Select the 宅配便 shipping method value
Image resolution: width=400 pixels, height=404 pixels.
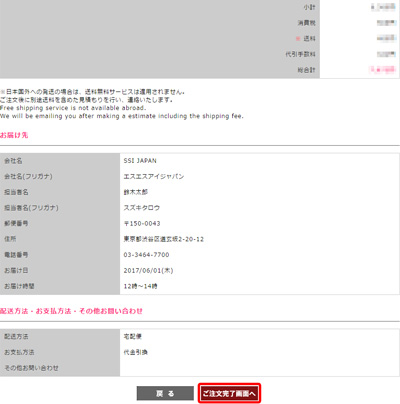133,336
